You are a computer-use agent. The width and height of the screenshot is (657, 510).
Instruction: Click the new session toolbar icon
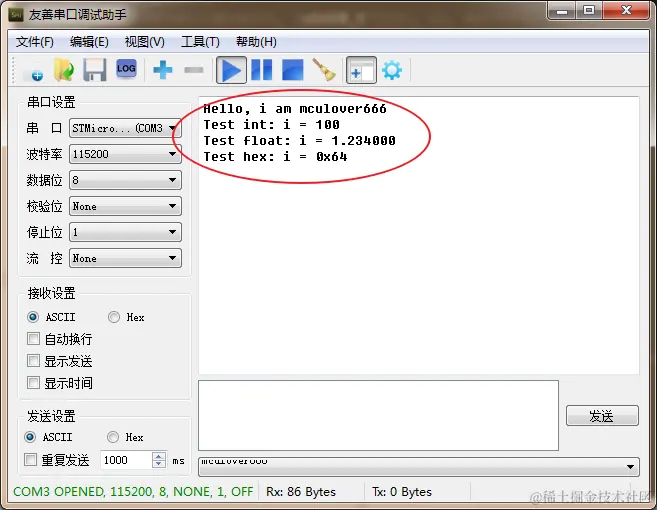[34, 70]
